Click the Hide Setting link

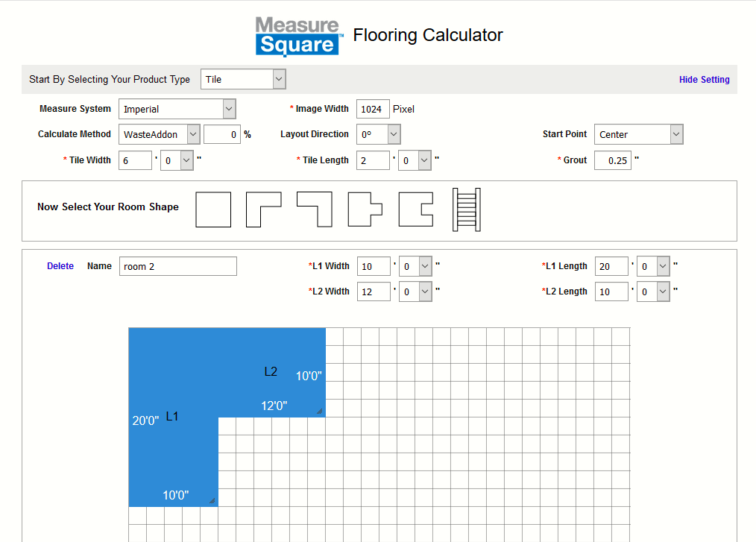(704, 80)
